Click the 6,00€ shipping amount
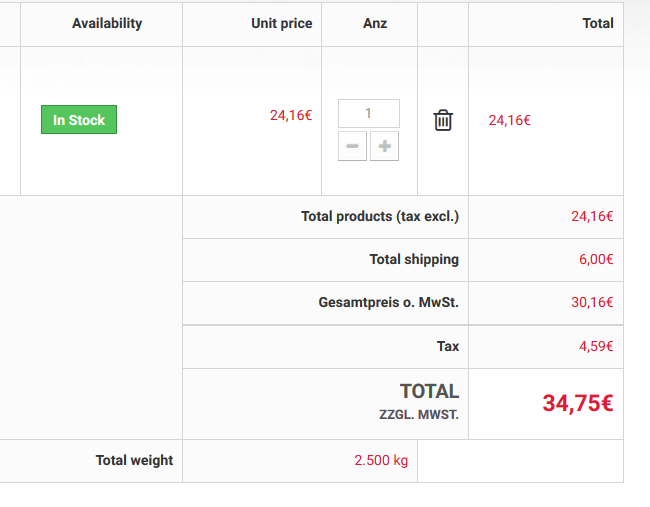Screen dimensions: 650x507 tap(595, 259)
